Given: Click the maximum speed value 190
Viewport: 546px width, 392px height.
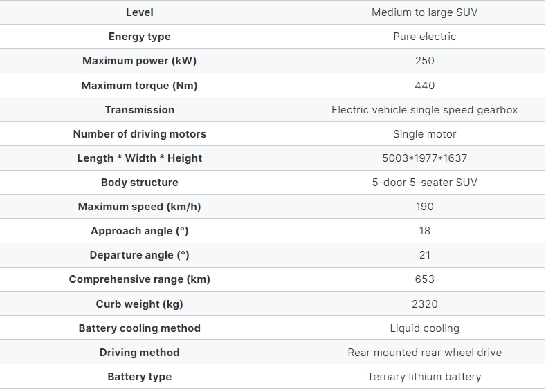Looking at the screenshot, I should [x=424, y=207].
